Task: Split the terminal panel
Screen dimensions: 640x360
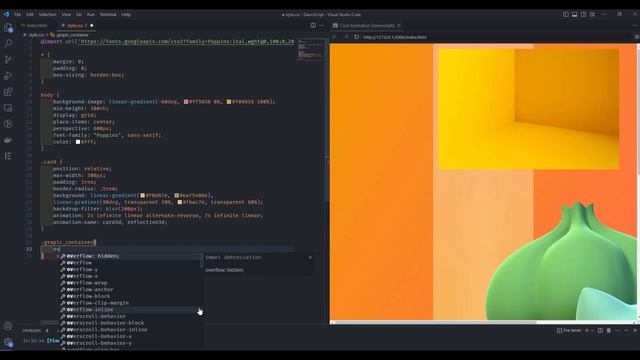Action: point(600,330)
